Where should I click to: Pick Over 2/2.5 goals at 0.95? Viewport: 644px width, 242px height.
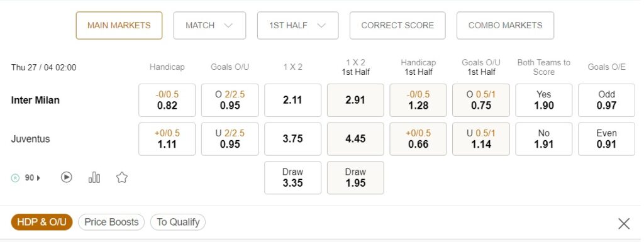(x=230, y=100)
